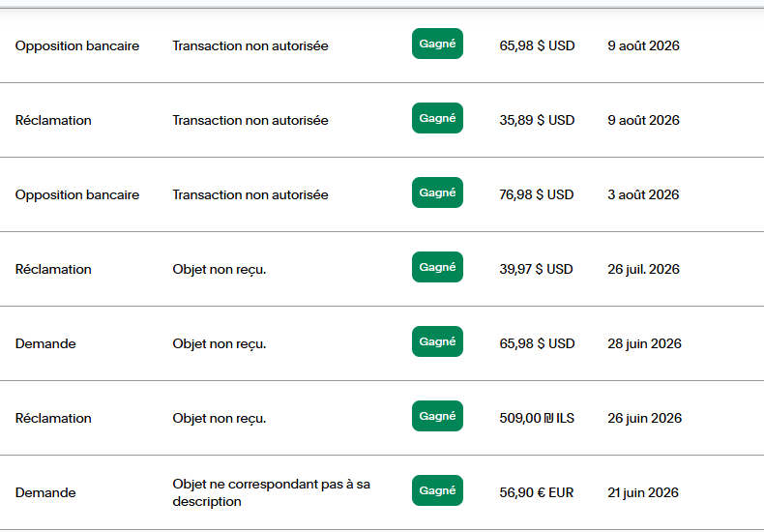This screenshot has height=532, width=764.
Task: Click the date 3 août 2026
Action: pyautogui.click(x=643, y=194)
